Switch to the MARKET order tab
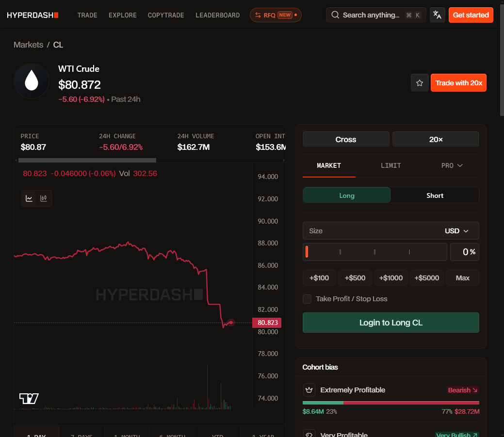 [329, 166]
